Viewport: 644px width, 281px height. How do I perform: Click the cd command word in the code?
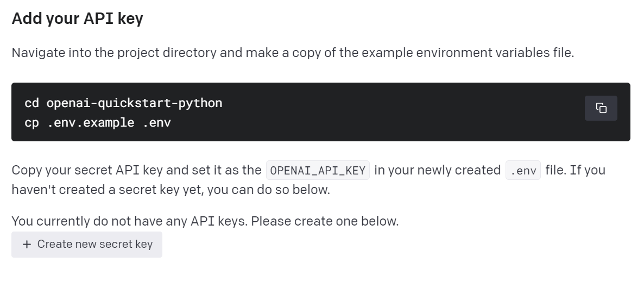(31, 103)
